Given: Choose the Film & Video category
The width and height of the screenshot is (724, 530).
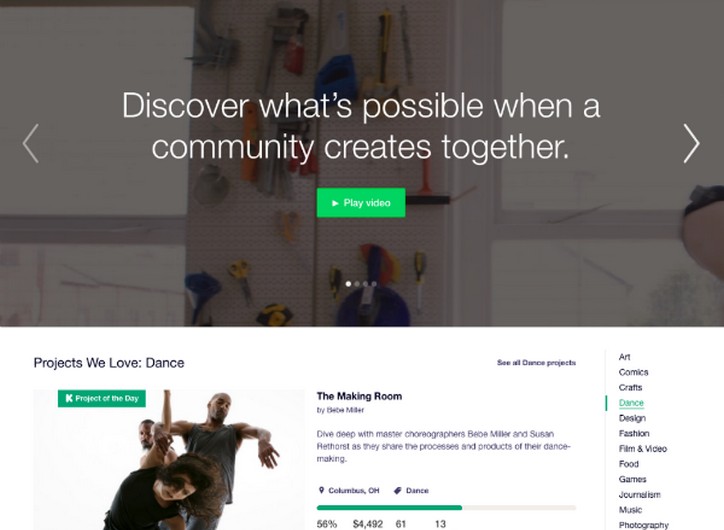Looking at the screenshot, I should point(643,448).
